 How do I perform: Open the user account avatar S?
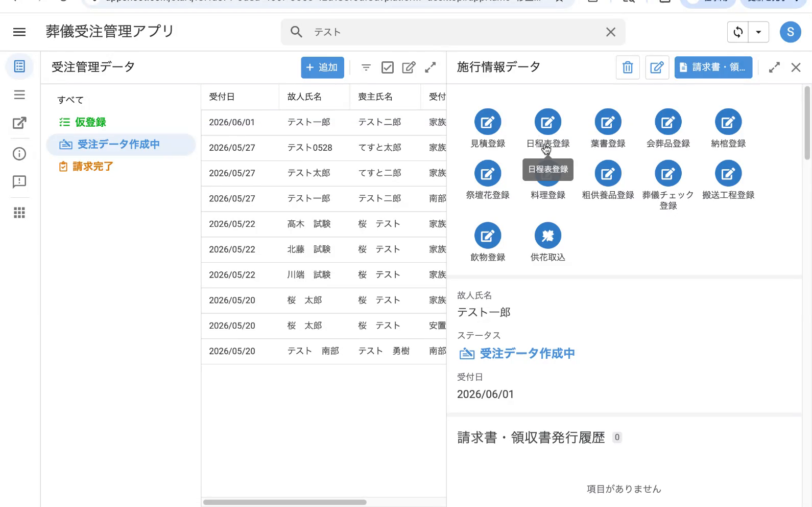pyautogui.click(x=790, y=32)
